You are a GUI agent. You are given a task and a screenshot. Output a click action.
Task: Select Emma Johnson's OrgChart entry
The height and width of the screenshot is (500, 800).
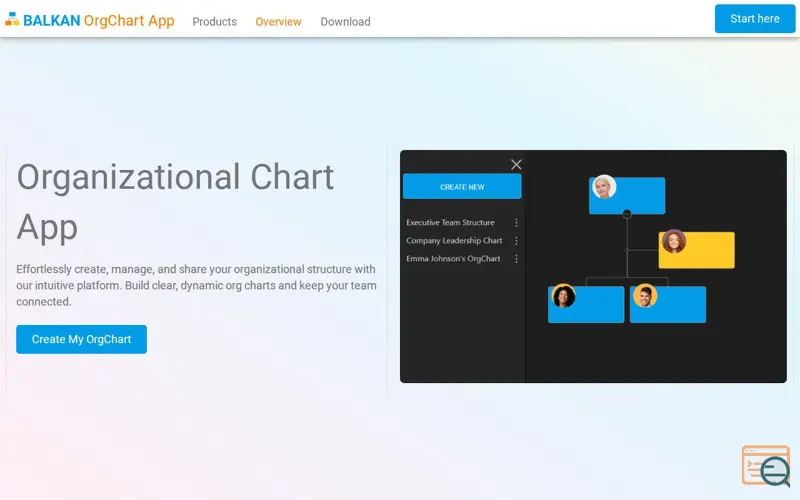coord(453,259)
